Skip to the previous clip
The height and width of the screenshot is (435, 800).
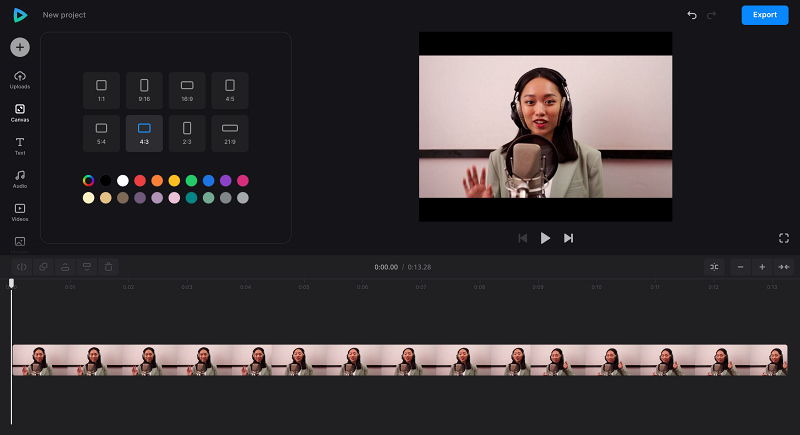522,238
